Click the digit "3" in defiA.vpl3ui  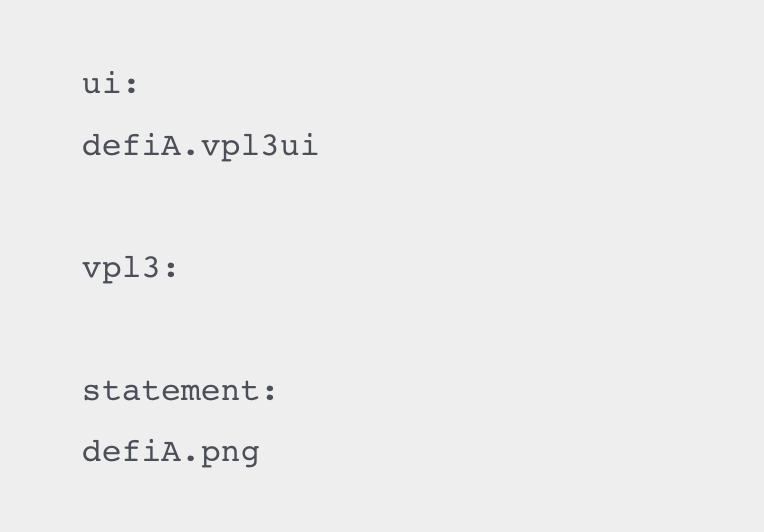point(269,146)
